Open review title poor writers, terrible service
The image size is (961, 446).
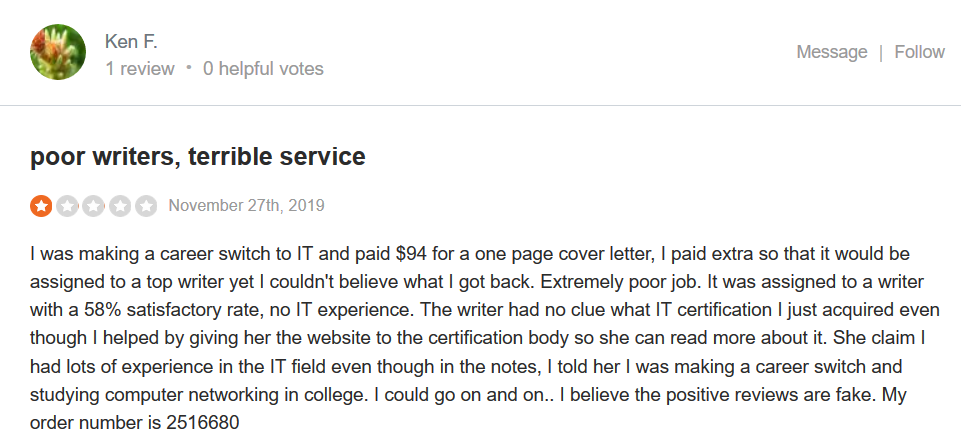(x=197, y=157)
